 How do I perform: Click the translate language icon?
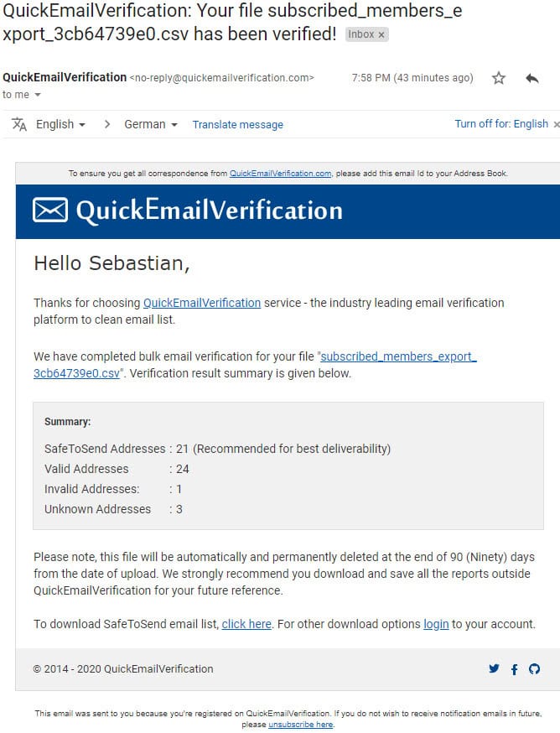click(x=19, y=124)
